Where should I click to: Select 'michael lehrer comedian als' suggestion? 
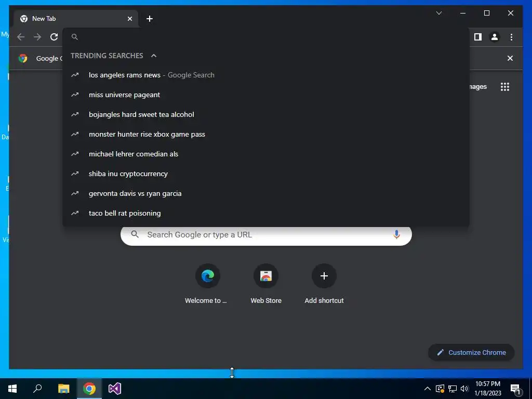266,154
